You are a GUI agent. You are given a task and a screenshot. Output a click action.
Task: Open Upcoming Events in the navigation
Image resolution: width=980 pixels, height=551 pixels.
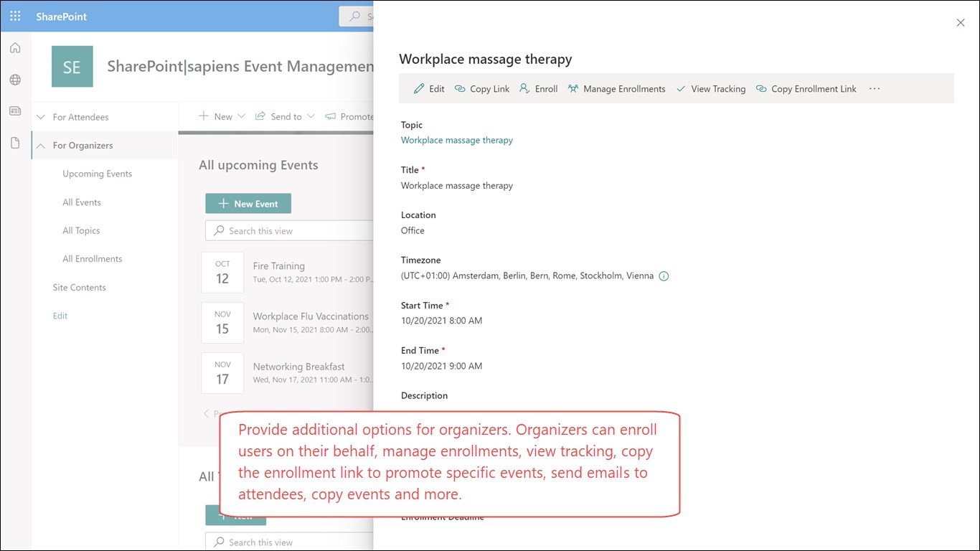pos(97,174)
